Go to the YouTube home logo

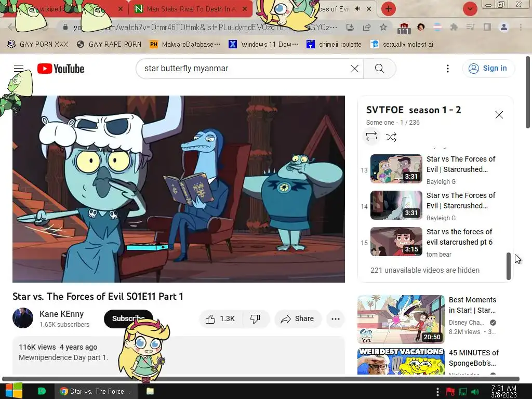61,69
